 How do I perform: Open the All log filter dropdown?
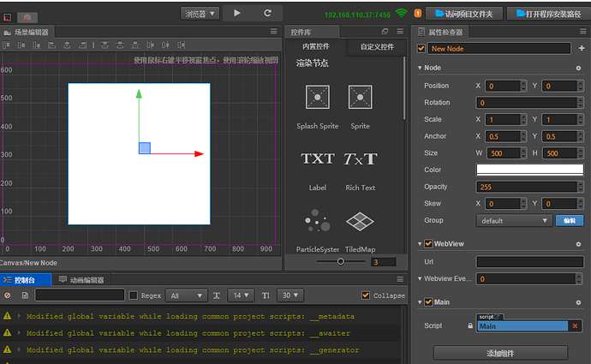pyautogui.click(x=187, y=295)
